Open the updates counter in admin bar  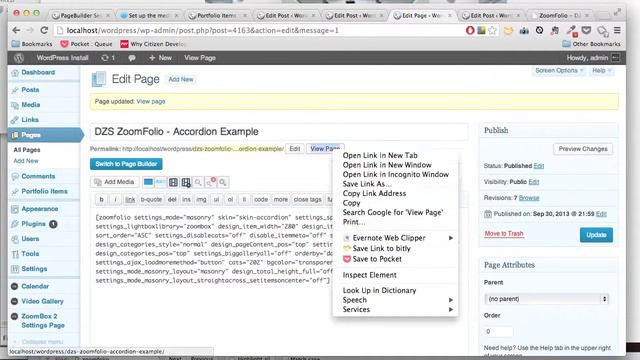(108, 58)
